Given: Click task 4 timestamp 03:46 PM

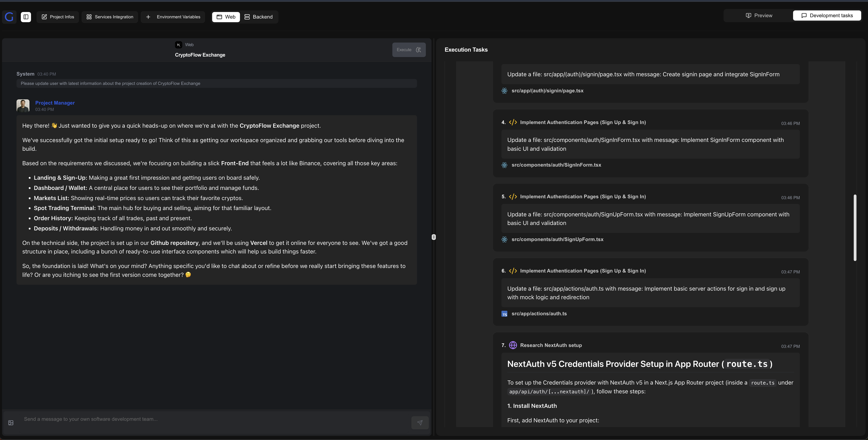Looking at the screenshot, I should pos(791,124).
